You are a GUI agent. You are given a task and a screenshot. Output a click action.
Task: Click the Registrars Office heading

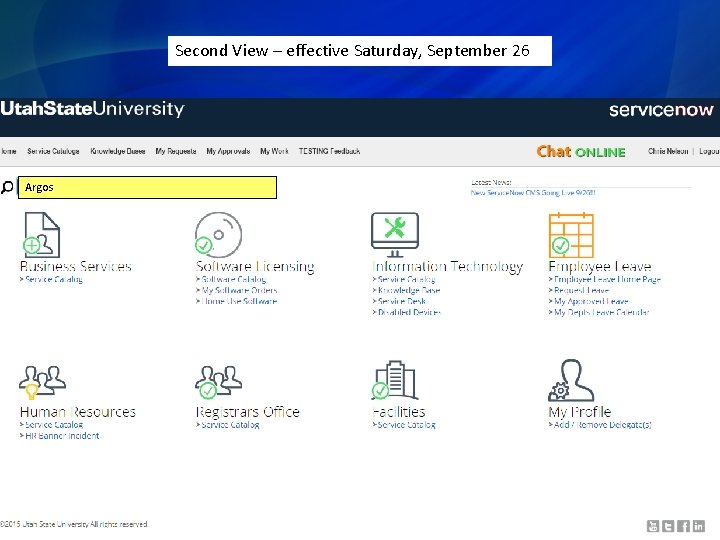pyautogui.click(x=248, y=412)
